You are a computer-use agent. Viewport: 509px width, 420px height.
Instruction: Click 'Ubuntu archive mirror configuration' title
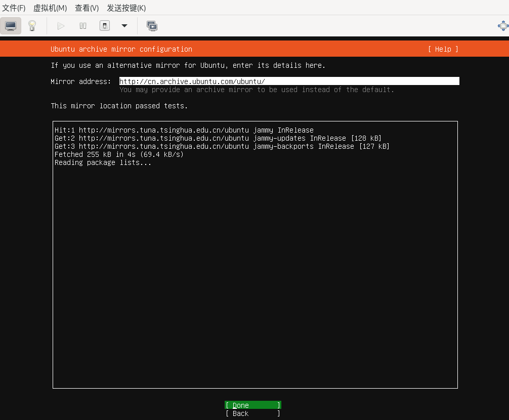121,49
